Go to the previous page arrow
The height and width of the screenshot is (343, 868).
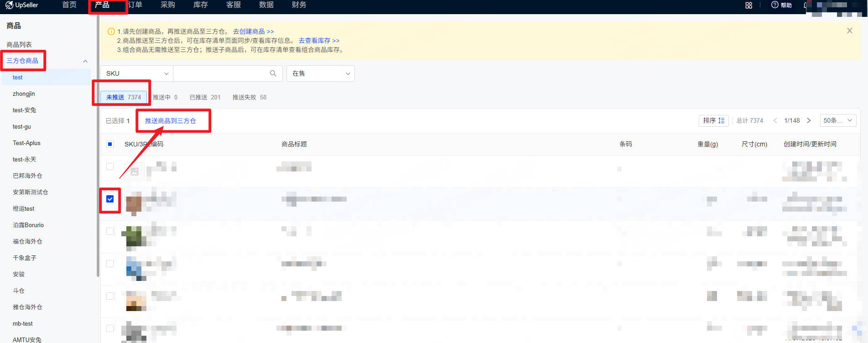(775, 120)
